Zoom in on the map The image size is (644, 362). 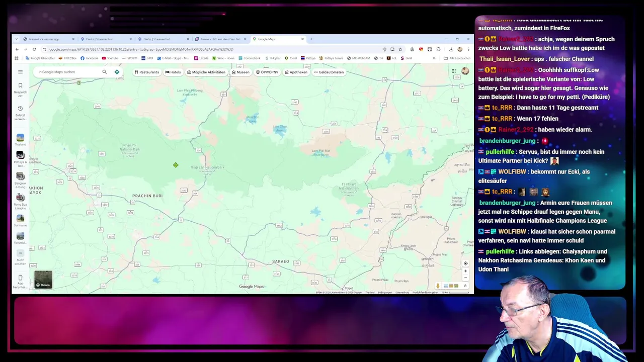(x=465, y=271)
